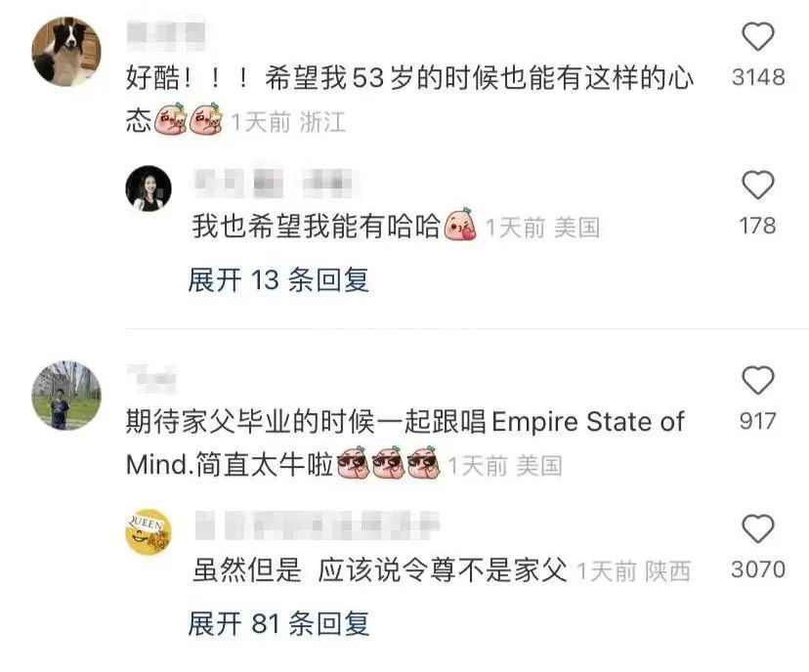Image resolution: width=809 pixels, height=672 pixels.
Task: Like the reply with 178 likes
Action: pyautogui.click(x=757, y=185)
